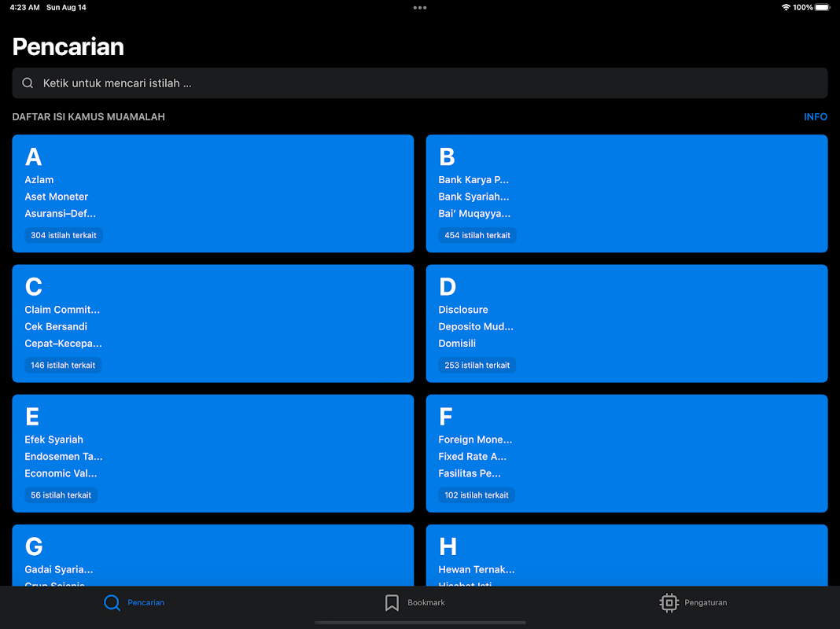Viewport: 840px width, 629px height.
Task: Select the term 'Bai' Muqayya...'
Action: (x=474, y=214)
